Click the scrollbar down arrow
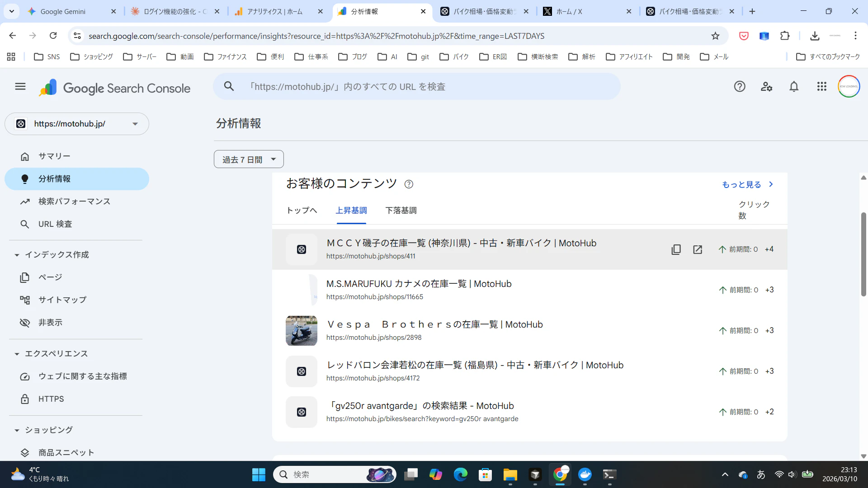This screenshot has height=488, width=868. pyautogui.click(x=863, y=456)
